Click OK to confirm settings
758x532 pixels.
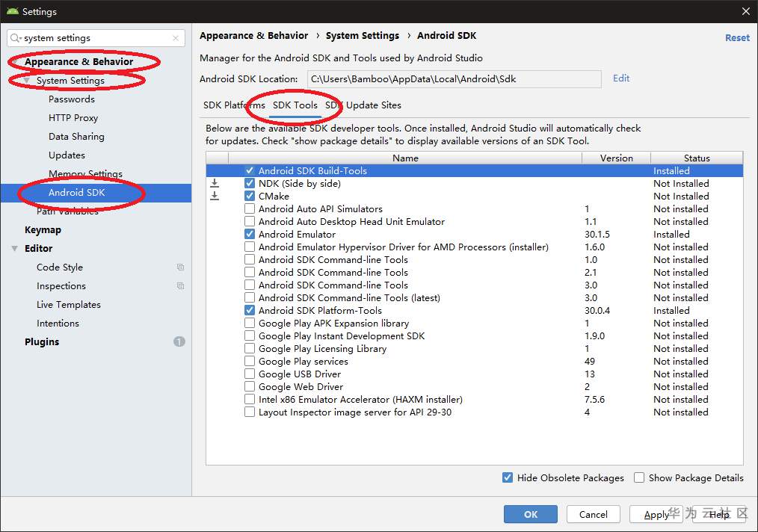(530, 514)
